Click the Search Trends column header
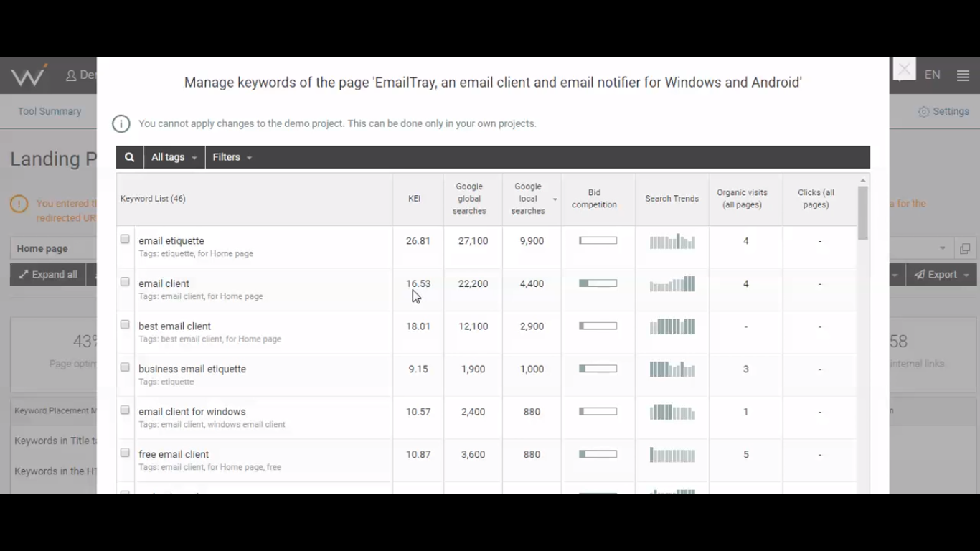 [x=672, y=199]
